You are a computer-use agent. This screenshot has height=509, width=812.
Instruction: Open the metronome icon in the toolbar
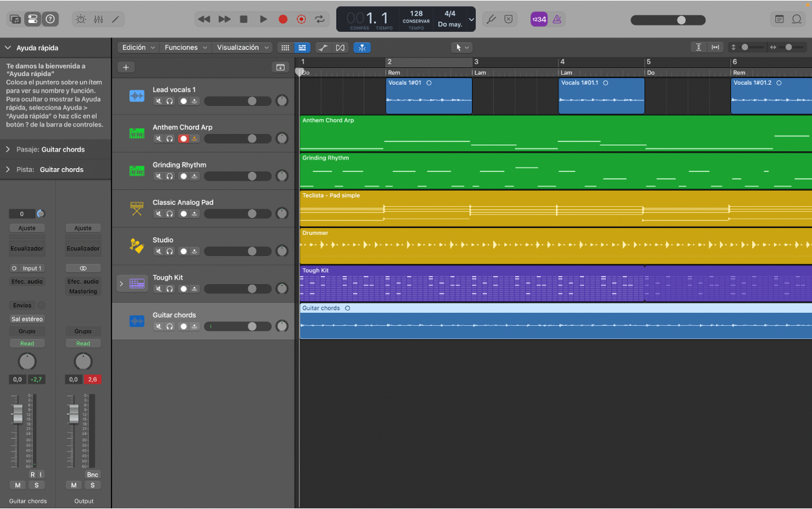pos(557,19)
